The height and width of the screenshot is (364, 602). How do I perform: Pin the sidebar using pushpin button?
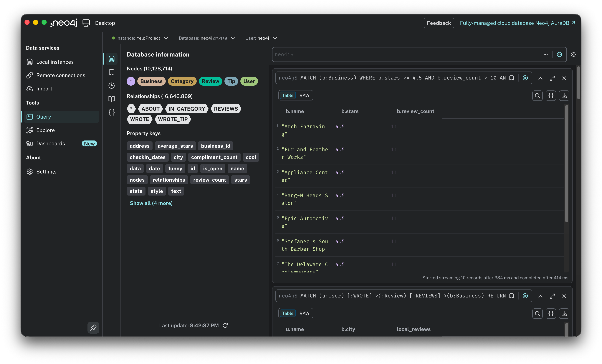tap(93, 327)
